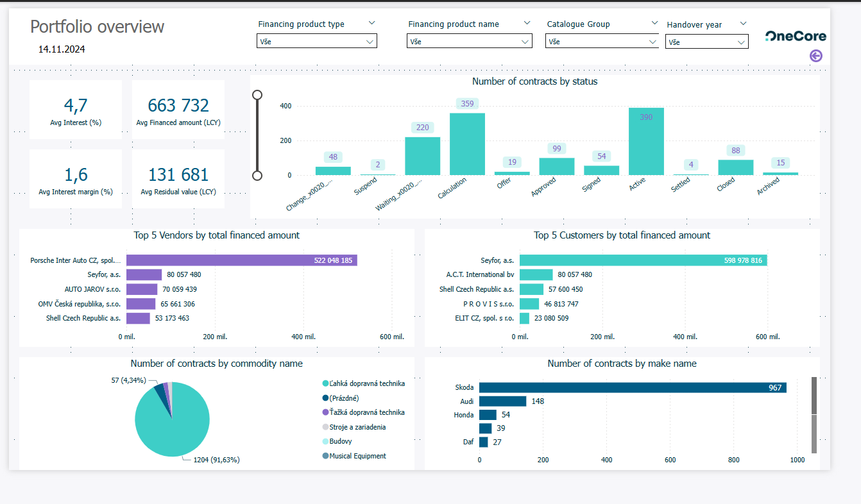
Task: Select the Ľahká dopravná technika legend marker
Action: pyautogui.click(x=325, y=383)
